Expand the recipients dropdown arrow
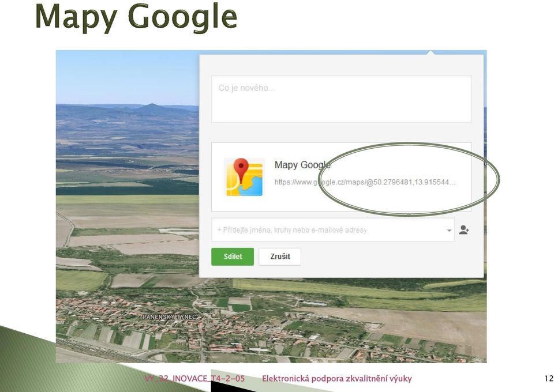The height and width of the screenshot is (392, 554). [x=449, y=231]
